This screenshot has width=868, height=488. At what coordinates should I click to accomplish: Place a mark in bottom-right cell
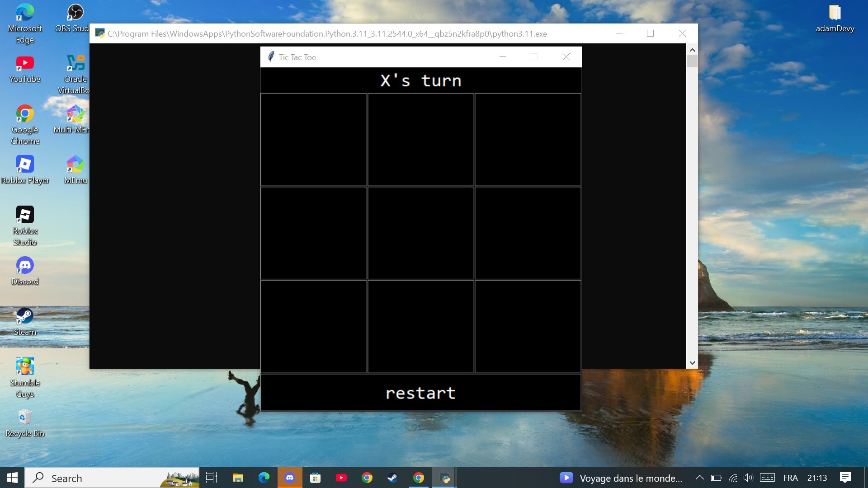pos(528,327)
